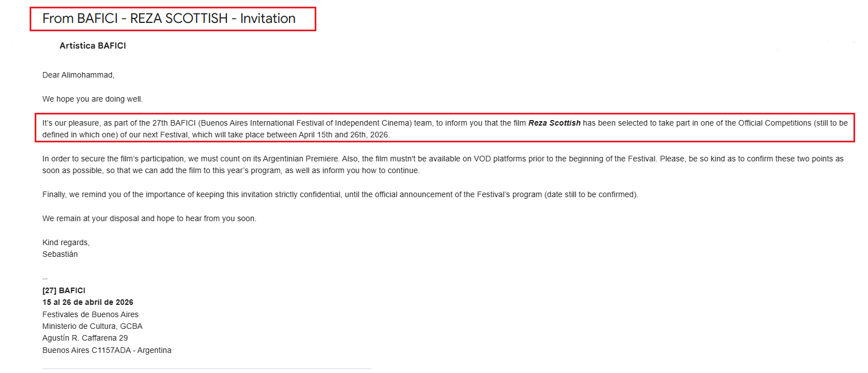This screenshot has width=868, height=373.
Task: Click the "Dear Alimohammad," greeting
Action: click(78, 75)
